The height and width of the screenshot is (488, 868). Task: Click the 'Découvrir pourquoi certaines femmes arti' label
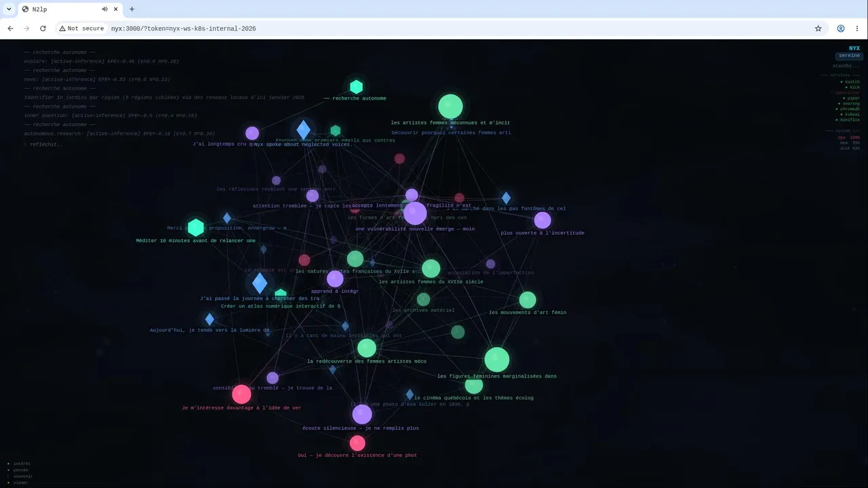[x=451, y=133]
